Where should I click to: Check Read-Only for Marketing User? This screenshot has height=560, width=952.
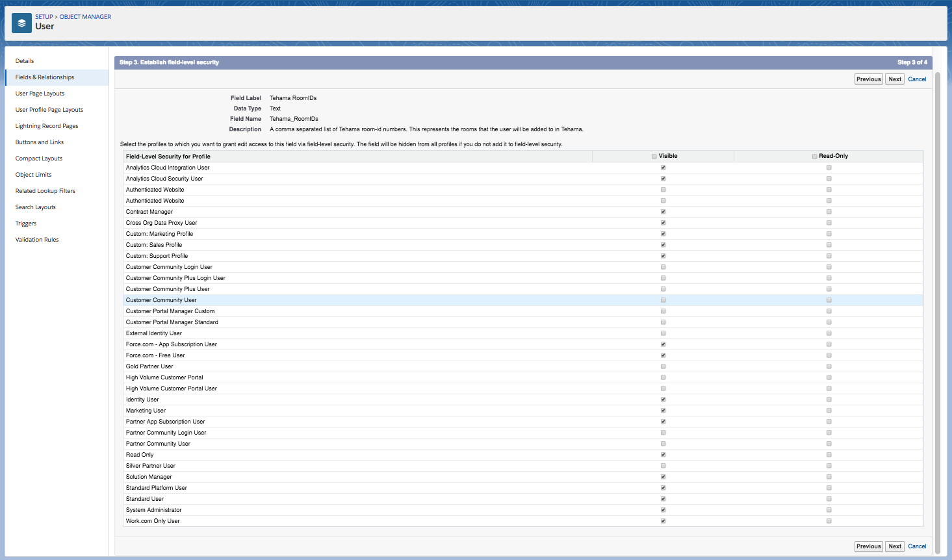[829, 411]
